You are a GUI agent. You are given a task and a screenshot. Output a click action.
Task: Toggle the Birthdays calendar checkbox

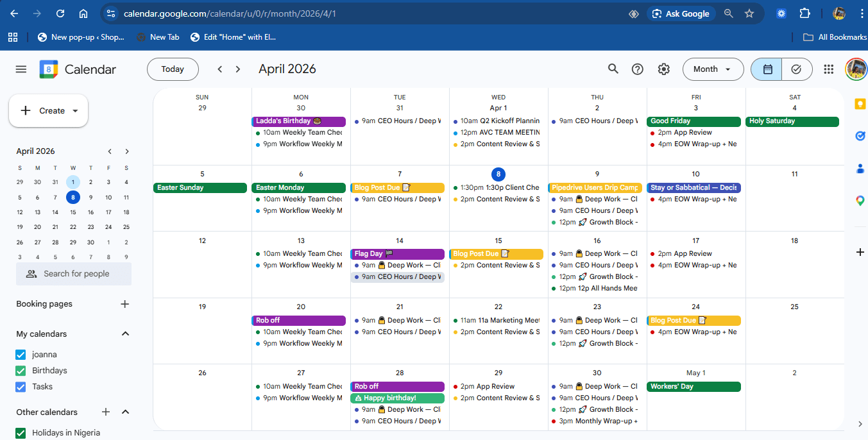click(21, 371)
